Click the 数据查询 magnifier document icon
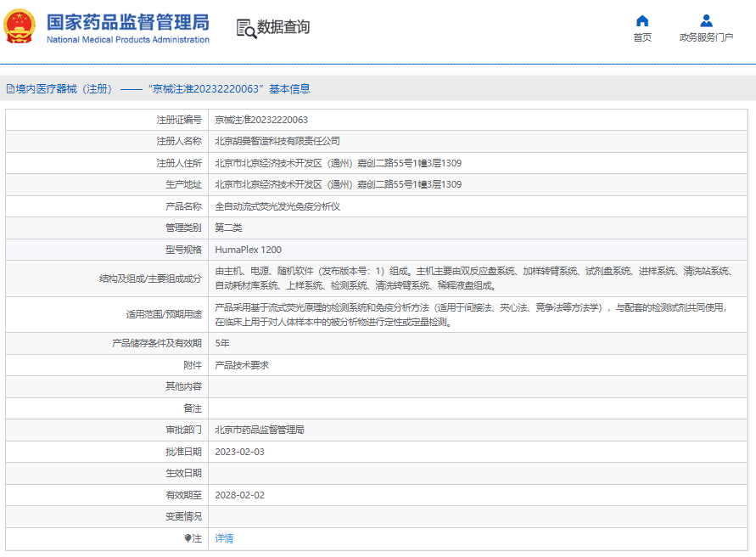Screen dimensions: 756x557 pos(246,28)
